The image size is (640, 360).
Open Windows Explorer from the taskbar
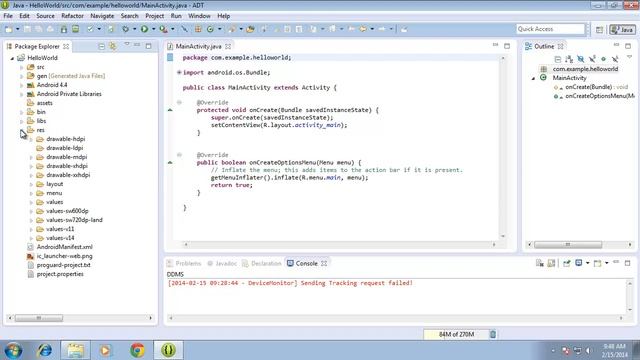pos(76,350)
